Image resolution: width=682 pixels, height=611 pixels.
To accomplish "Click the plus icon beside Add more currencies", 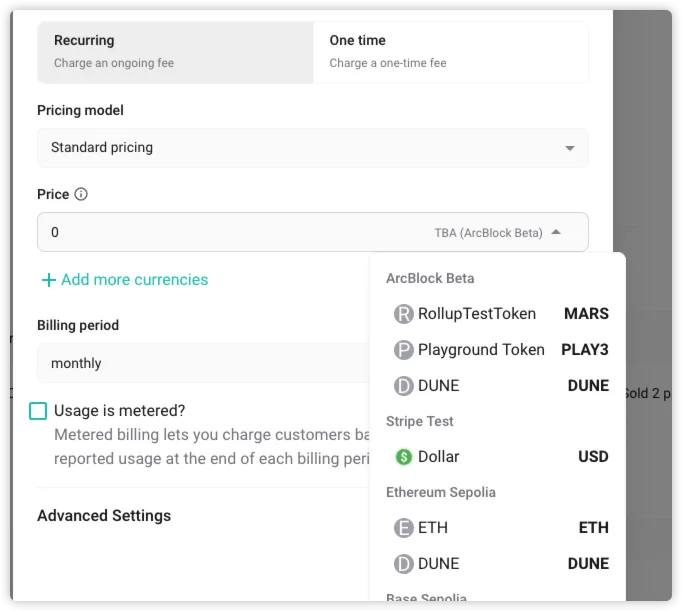I will click(49, 280).
